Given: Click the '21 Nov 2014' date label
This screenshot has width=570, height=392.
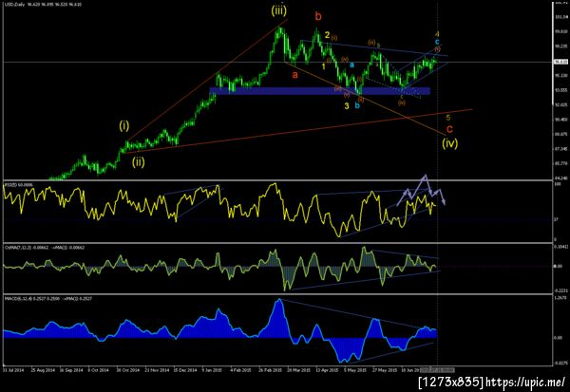Looking at the screenshot, I should point(157,370).
